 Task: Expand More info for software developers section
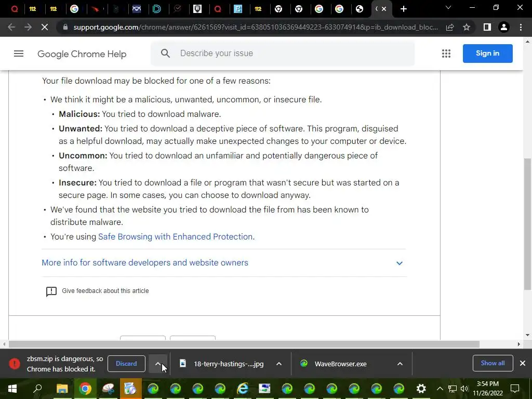(223, 263)
